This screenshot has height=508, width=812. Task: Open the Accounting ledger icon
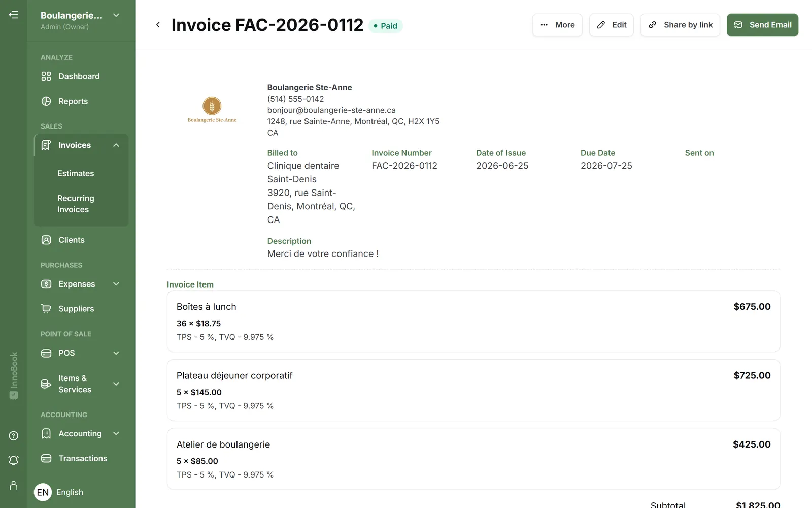[46, 433]
